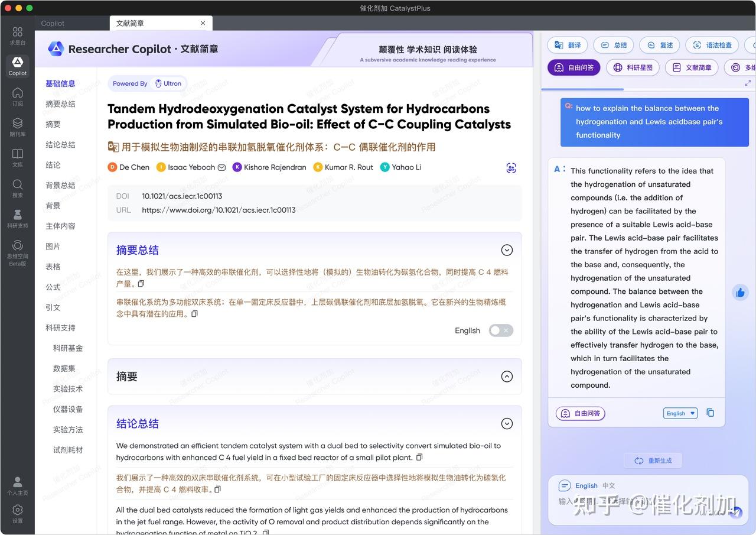Switch to the Copilot tab
This screenshot has width=756, height=535.
tap(52, 23)
